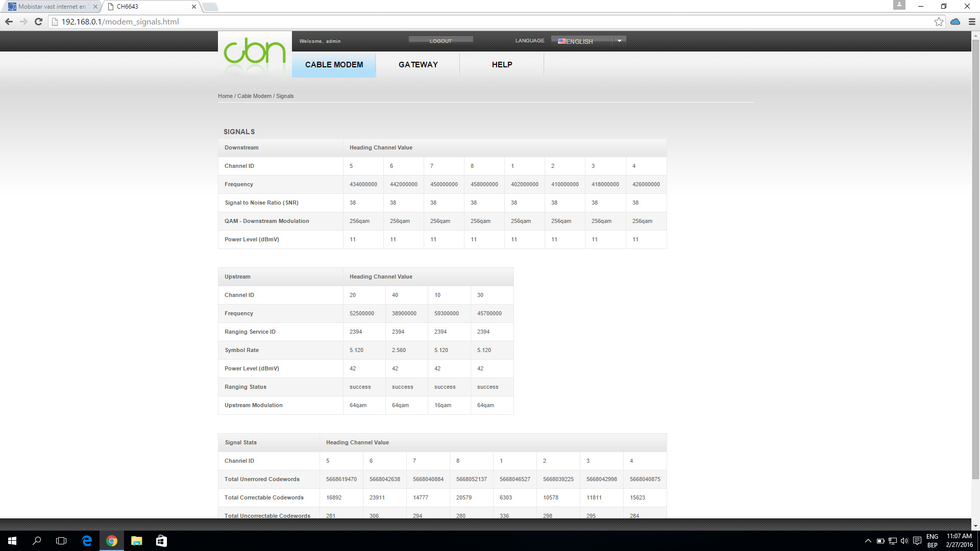Open the GATEWAY menu

pyautogui.click(x=418, y=65)
